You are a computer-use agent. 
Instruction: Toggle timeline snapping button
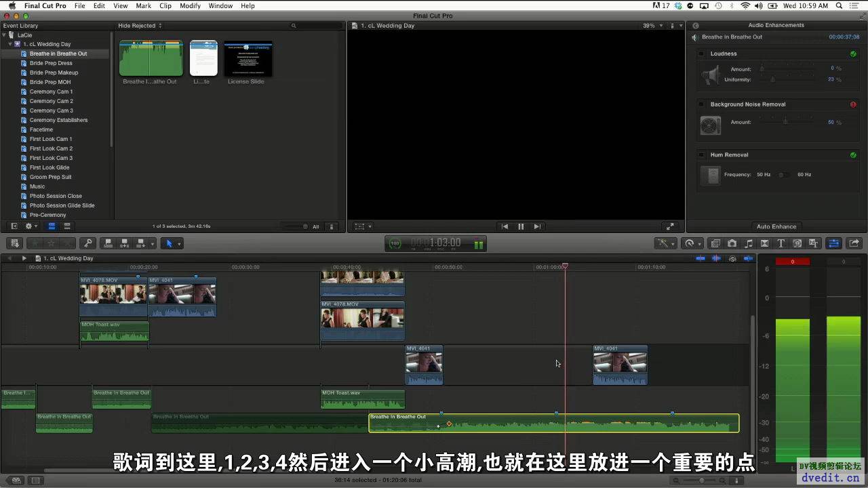coord(748,258)
